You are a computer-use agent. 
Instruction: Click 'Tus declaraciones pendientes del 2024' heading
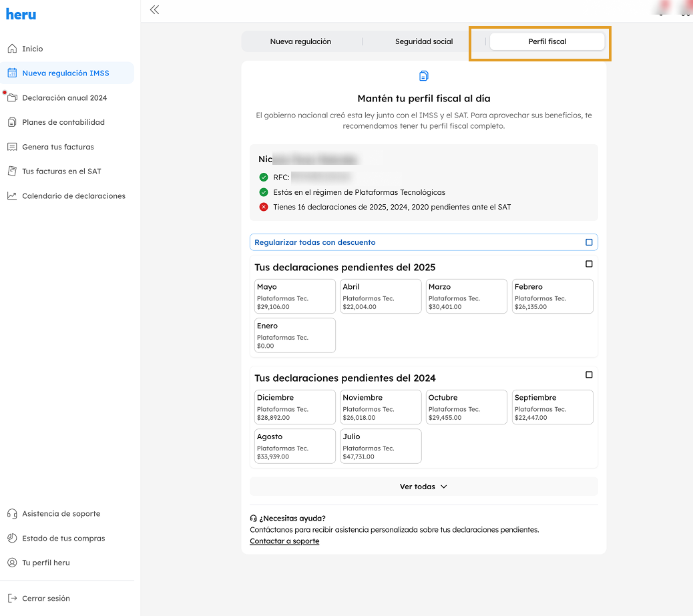344,378
